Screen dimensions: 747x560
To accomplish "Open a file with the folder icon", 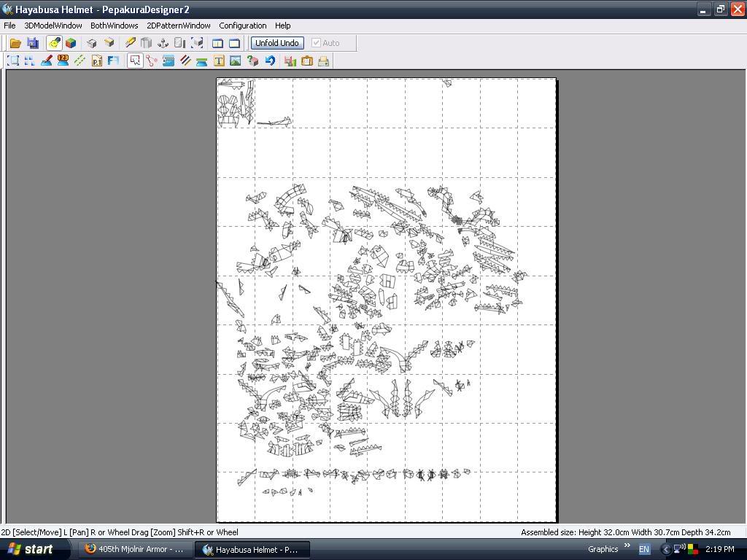I will tap(15, 43).
